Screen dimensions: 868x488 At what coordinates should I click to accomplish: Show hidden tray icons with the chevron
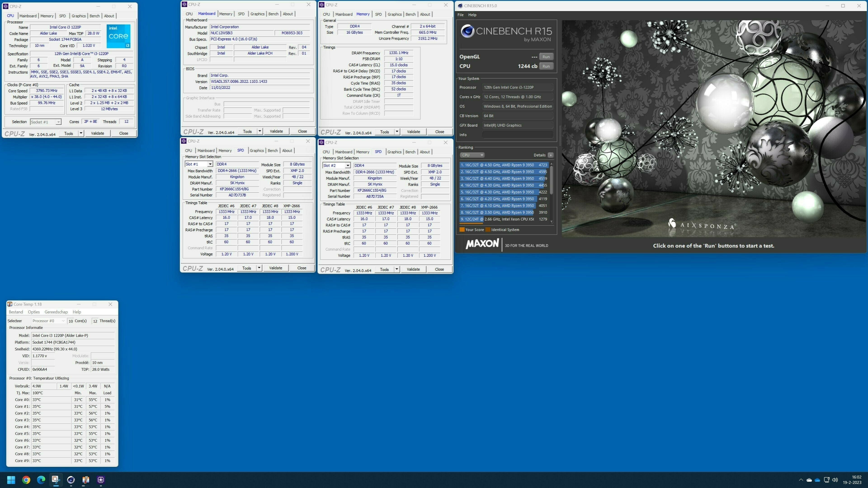(801, 480)
